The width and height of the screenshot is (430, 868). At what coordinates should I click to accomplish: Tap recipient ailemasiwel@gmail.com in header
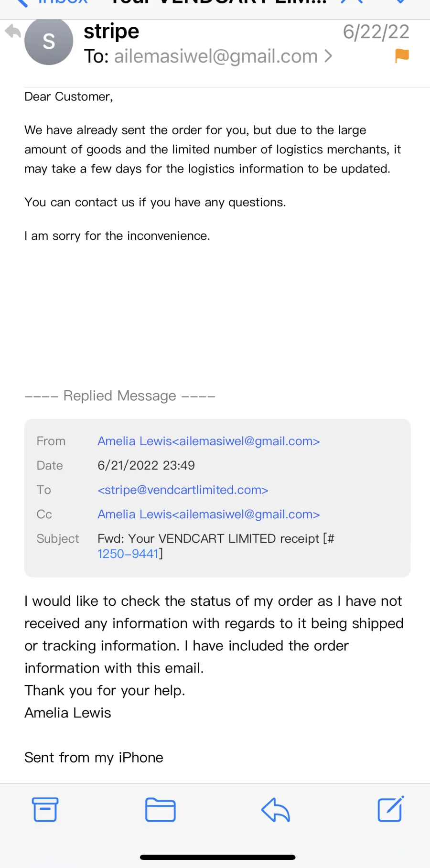coord(216,56)
